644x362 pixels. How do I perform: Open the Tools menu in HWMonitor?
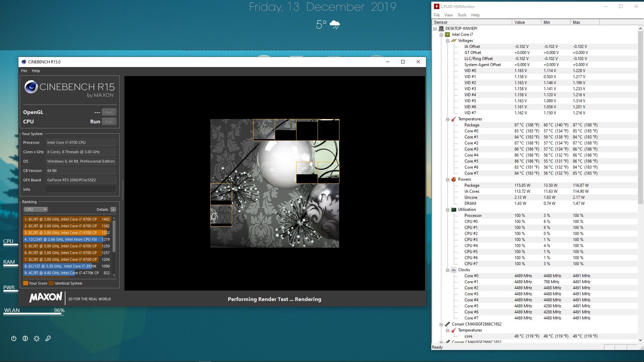click(x=462, y=15)
